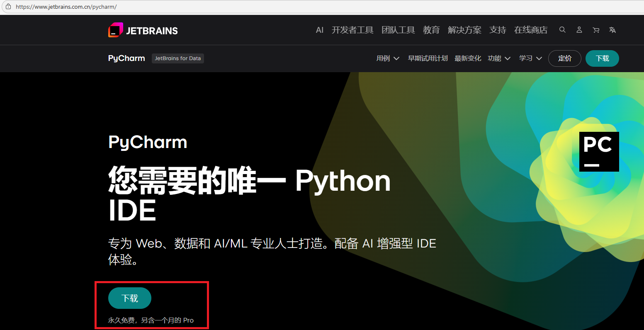
Task: Expand the 用例 dropdown
Action: [388, 58]
